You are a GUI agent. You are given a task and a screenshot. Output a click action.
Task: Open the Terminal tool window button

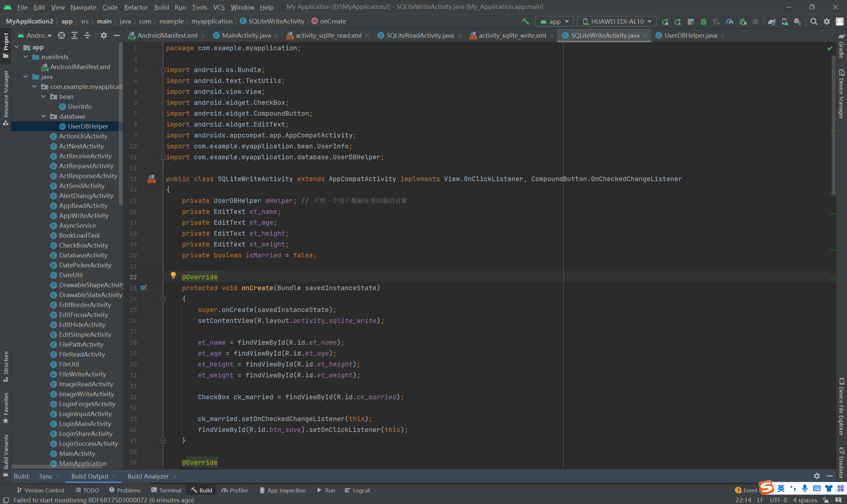click(x=166, y=490)
